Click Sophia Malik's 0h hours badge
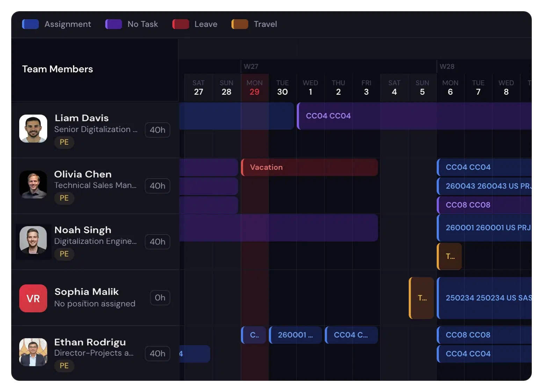The image size is (543, 392). click(x=160, y=298)
